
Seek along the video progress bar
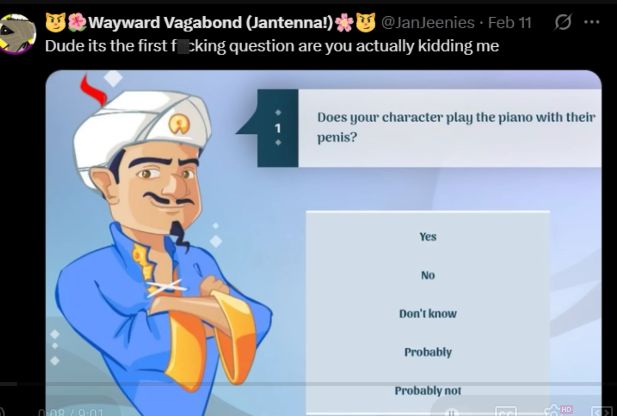point(308,383)
